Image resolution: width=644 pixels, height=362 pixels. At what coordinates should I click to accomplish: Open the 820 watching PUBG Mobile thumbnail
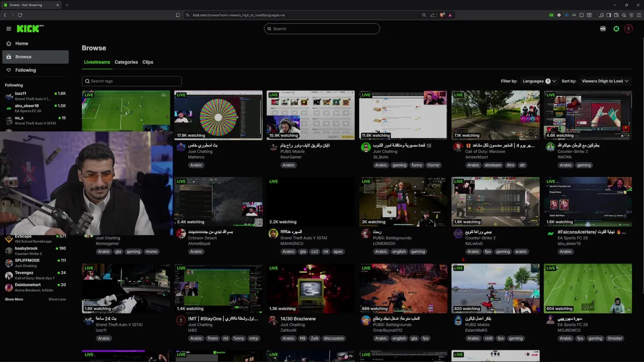(x=496, y=289)
